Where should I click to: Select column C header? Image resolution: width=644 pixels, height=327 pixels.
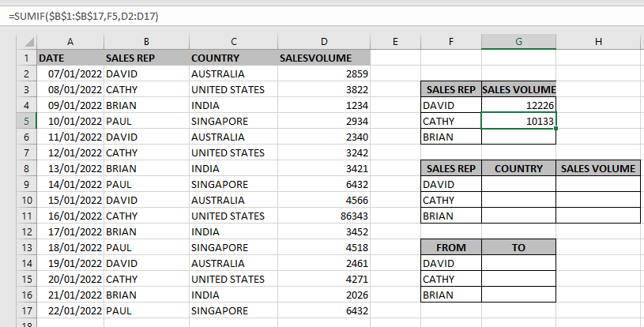[233, 41]
